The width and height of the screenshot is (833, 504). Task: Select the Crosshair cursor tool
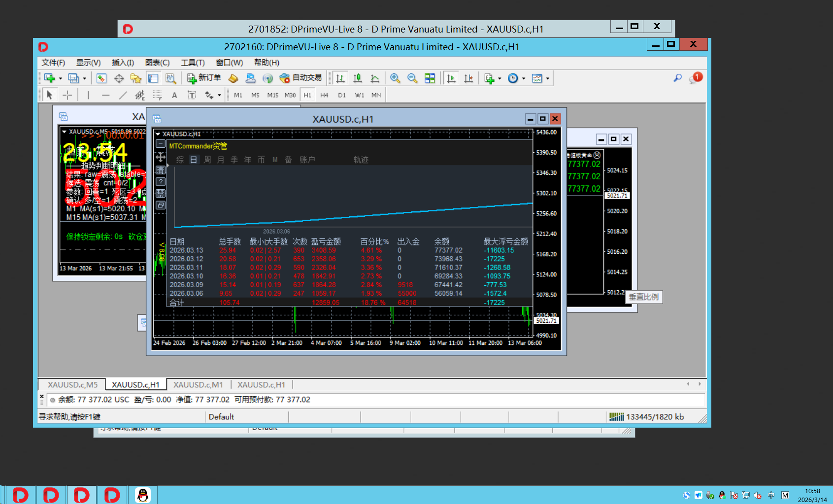pyautogui.click(x=67, y=95)
